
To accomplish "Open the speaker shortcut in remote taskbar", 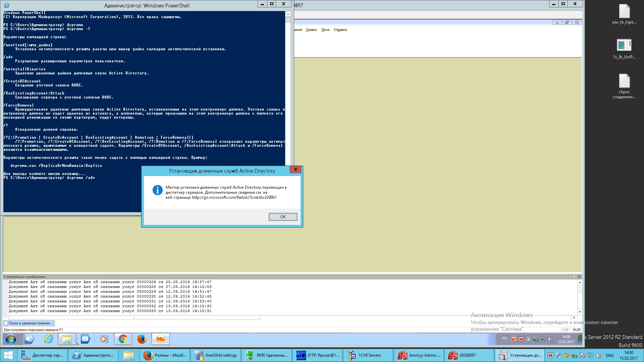I will (30, 339).
